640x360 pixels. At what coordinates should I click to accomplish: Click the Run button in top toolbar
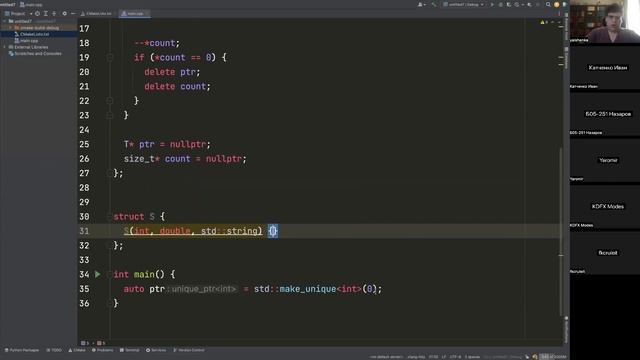492,4
